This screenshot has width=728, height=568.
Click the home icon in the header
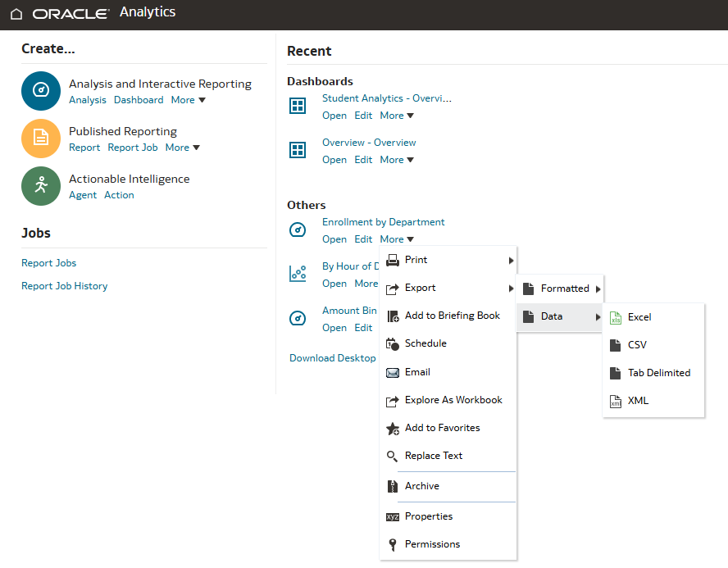[x=16, y=14]
